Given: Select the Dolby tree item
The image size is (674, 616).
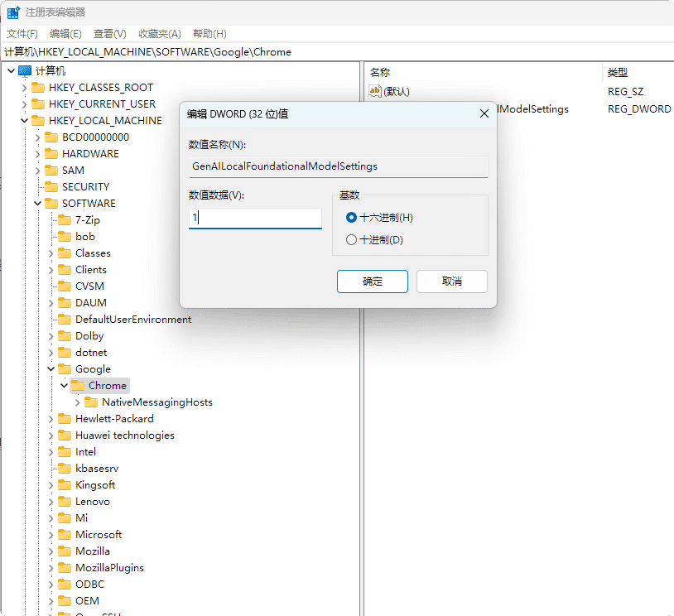Looking at the screenshot, I should 89,335.
